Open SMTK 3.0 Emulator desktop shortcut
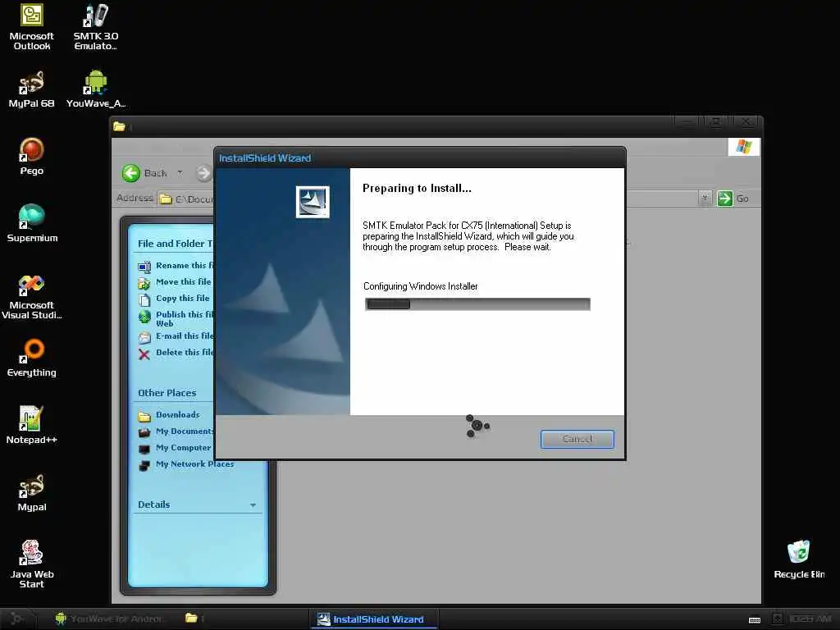Image resolution: width=840 pixels, height=630 pixels. [x=96, y=27]
